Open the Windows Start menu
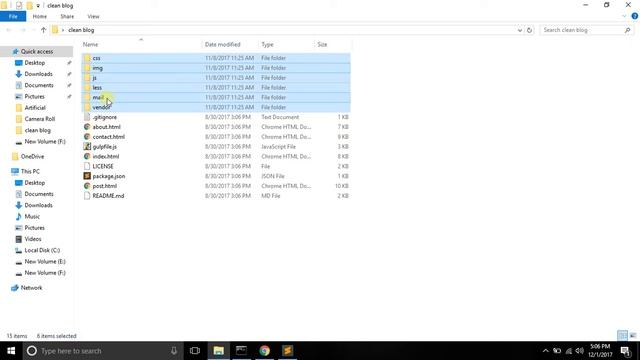 tap(11, 351)
